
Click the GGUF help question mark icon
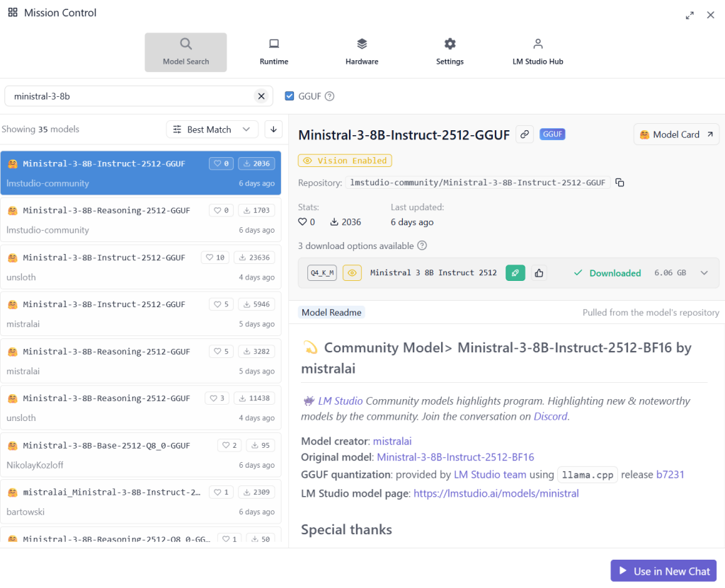[329, 97]
